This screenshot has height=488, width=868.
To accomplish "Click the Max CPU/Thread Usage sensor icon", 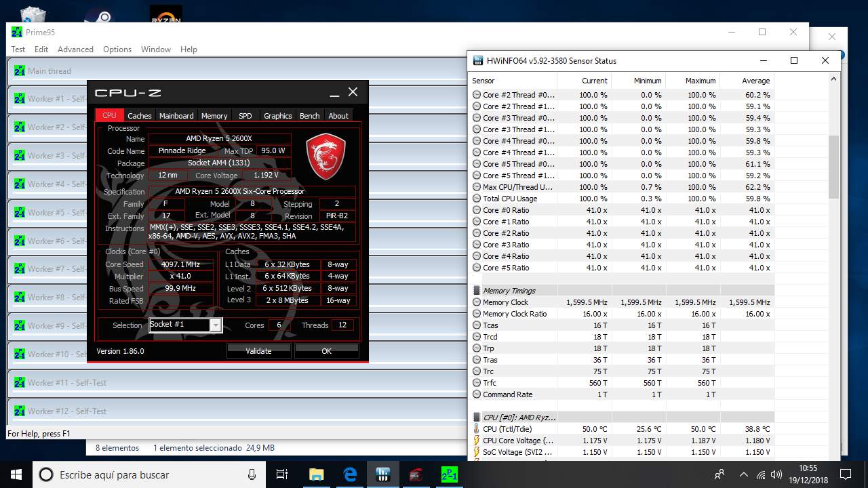I will pos(477,187).
